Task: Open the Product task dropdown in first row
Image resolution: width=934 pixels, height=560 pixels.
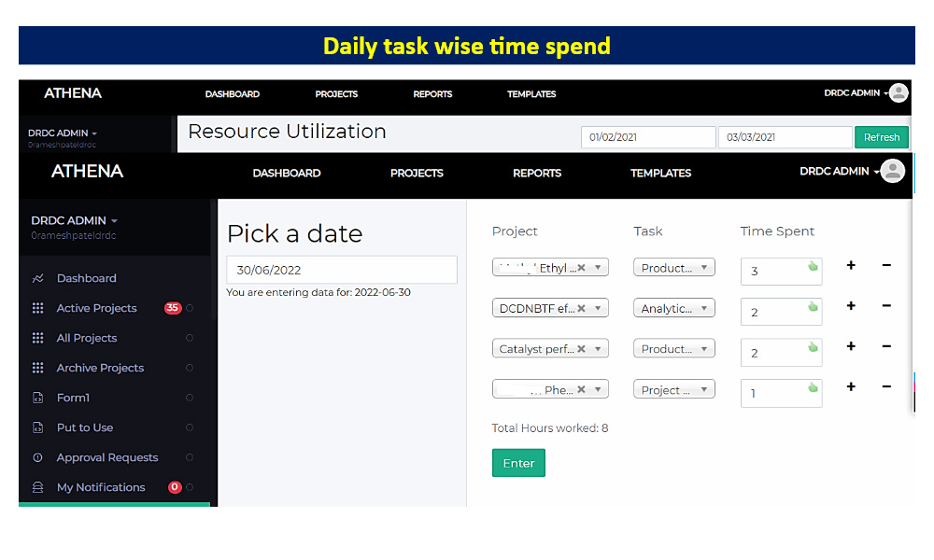Action: 674,268
